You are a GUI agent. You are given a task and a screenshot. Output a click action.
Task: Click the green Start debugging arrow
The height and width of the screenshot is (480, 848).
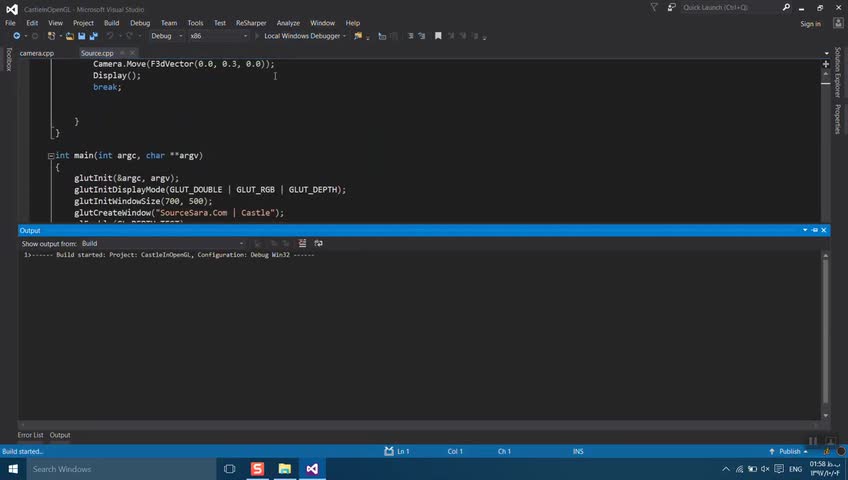[256, 36]
